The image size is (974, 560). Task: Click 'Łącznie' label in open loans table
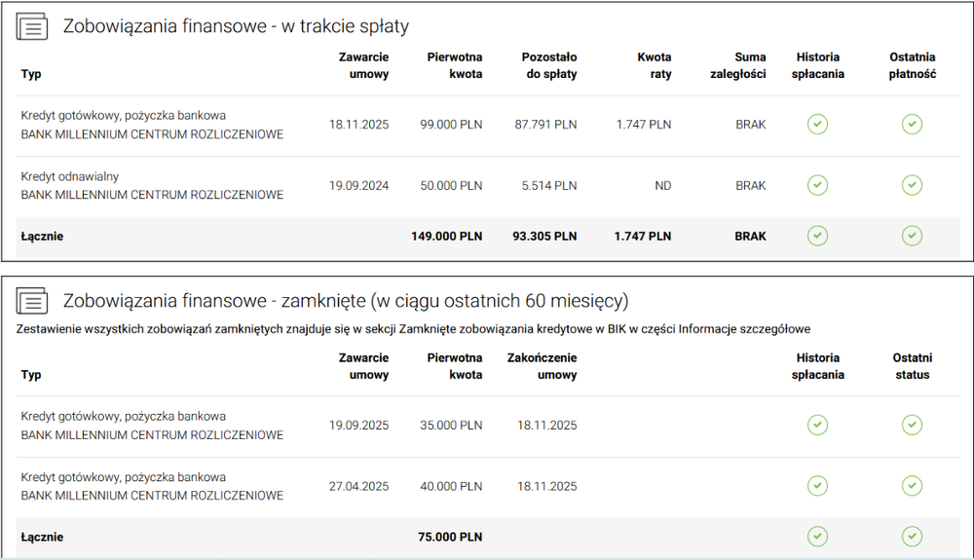(42, 237)
